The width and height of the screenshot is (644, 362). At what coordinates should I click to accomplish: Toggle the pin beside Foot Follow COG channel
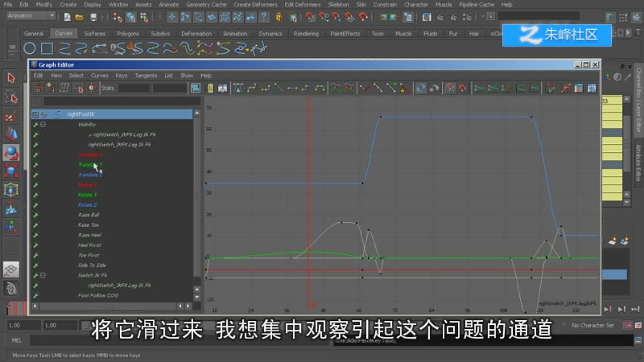[x=36, y=296]
